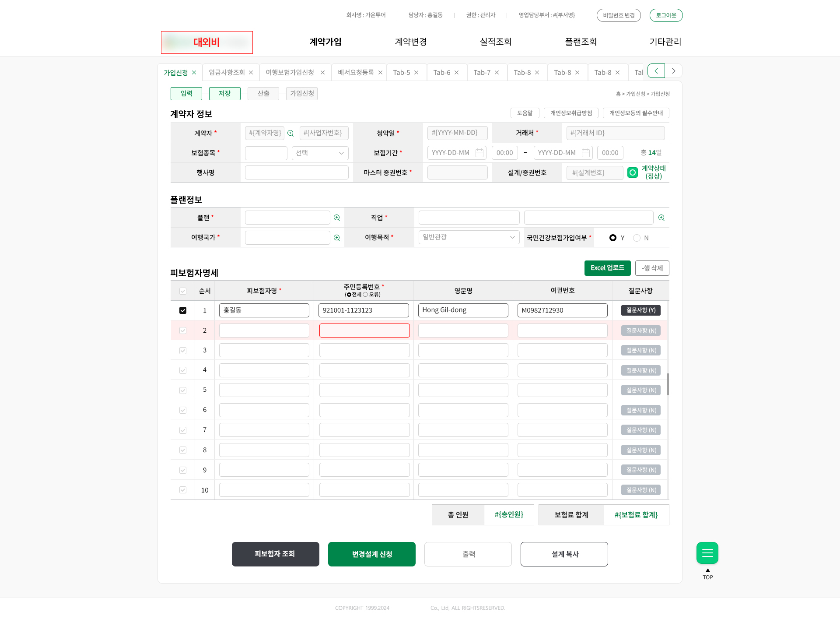Click the Excel 업로드 button
840x619 pixels.
607,268
